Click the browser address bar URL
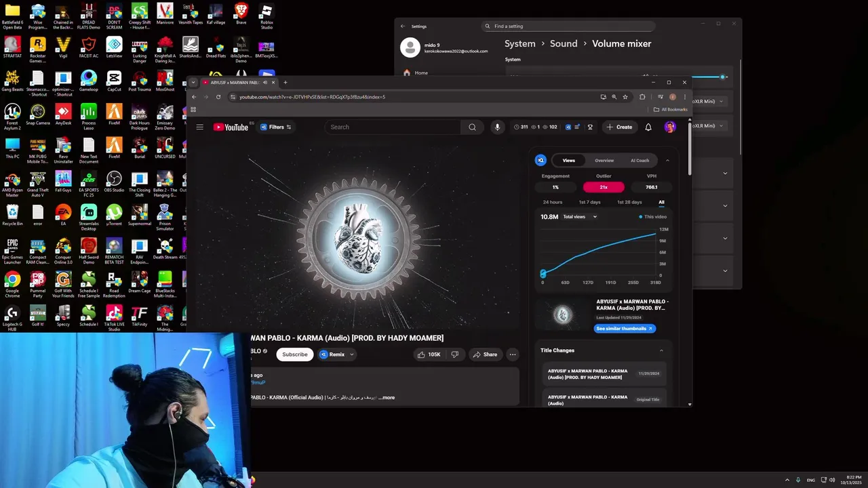This screenshot has height=488, width=868. [x=312, y=97]
